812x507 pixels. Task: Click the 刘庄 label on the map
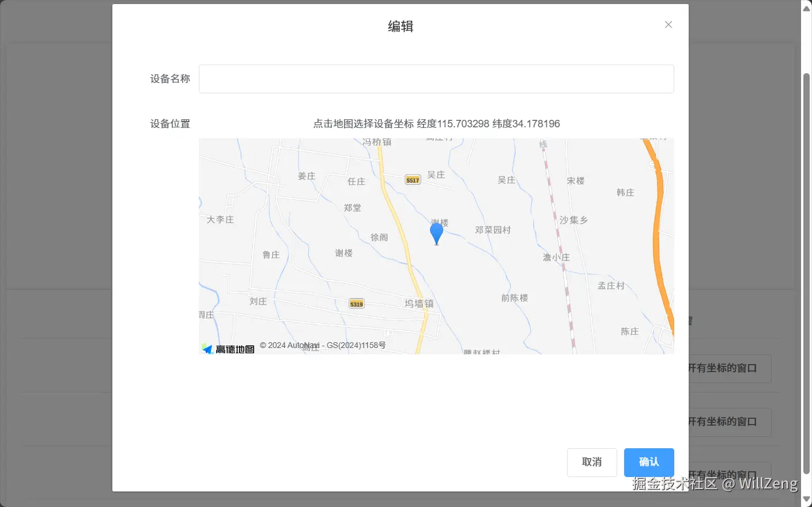tap(258, 301)
